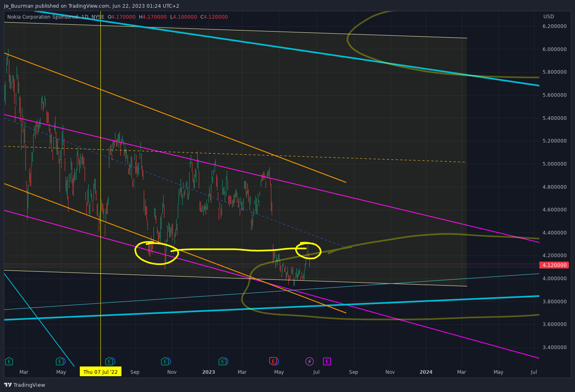Click the TradingView logo at bottom left
Image resolution: width=575 pixels, height=392 pixels.
click(25, 385)
